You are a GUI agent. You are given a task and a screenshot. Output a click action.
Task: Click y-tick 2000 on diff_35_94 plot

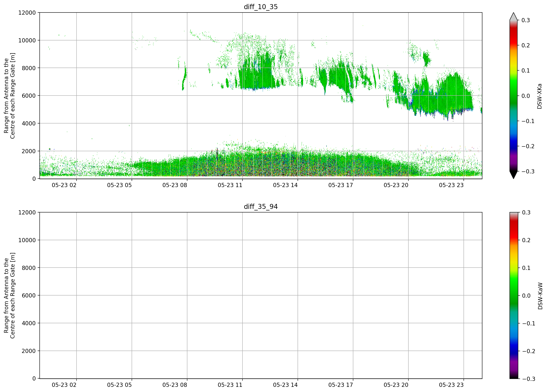(29, 351)
